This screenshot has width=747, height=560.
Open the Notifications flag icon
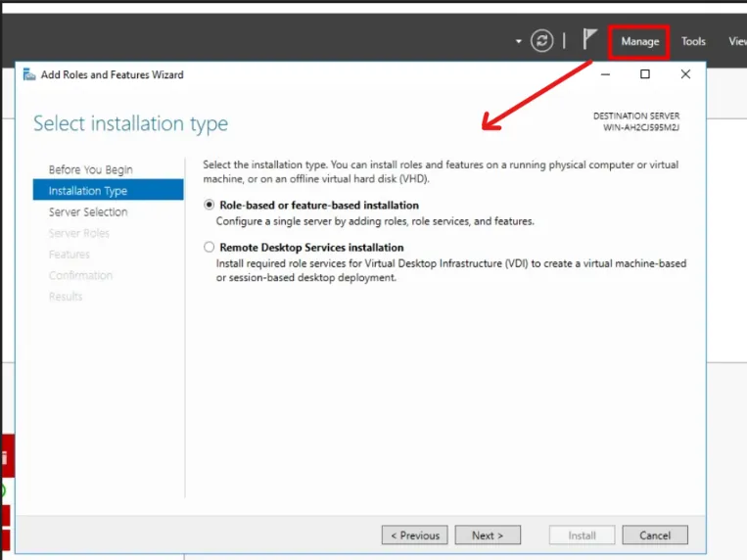point(589,40)
